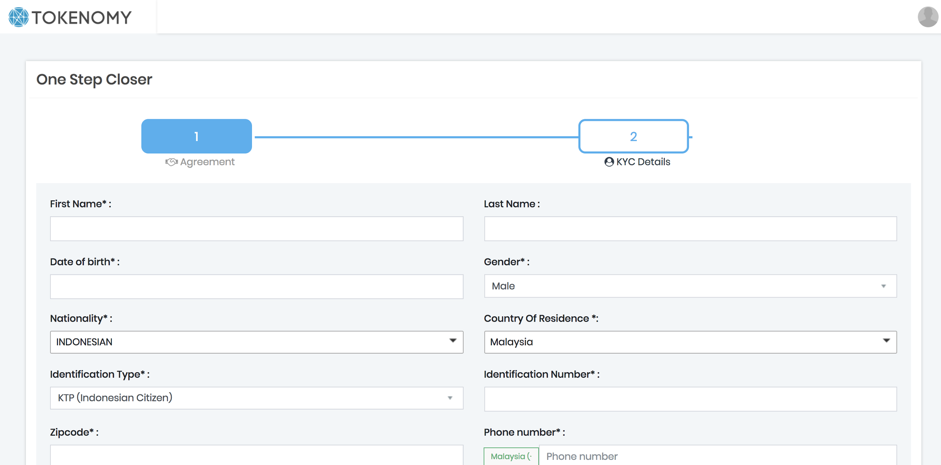The width and height of the screenshot is (941, 465).
Task: Expand the Nationality dropdown showing INDONESIAN
Action: click(257, 342)
